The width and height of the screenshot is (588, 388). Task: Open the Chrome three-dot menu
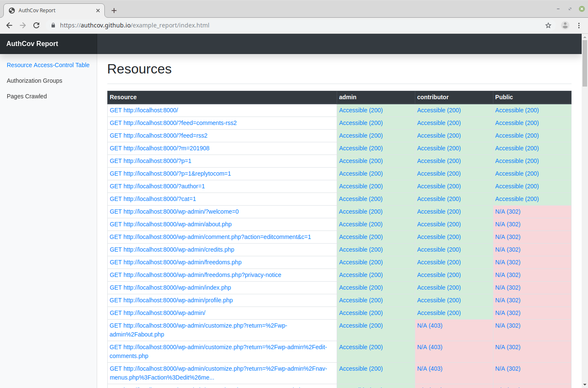pyautogui.click(x=579, y=25)
